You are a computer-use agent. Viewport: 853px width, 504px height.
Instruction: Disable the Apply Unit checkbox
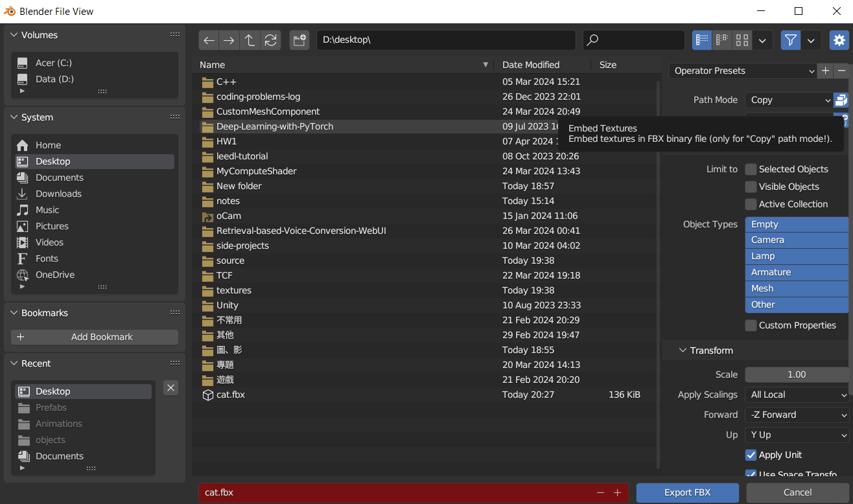coord(751,455)
